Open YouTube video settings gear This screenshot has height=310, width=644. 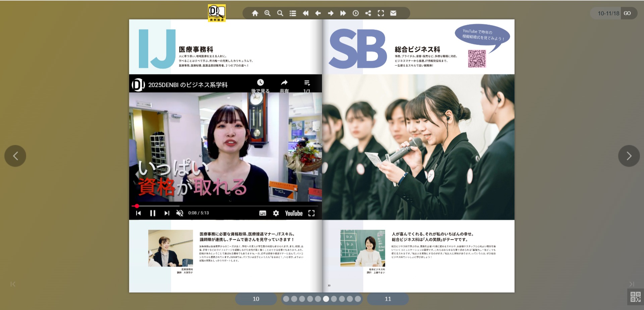tap(276, 213)
